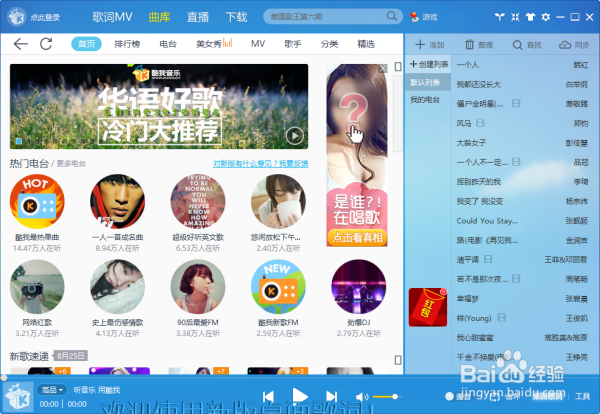Viewport: 600px width, 414px height.
Task: Open the MV navigation tab
Action: click(258, 44)
